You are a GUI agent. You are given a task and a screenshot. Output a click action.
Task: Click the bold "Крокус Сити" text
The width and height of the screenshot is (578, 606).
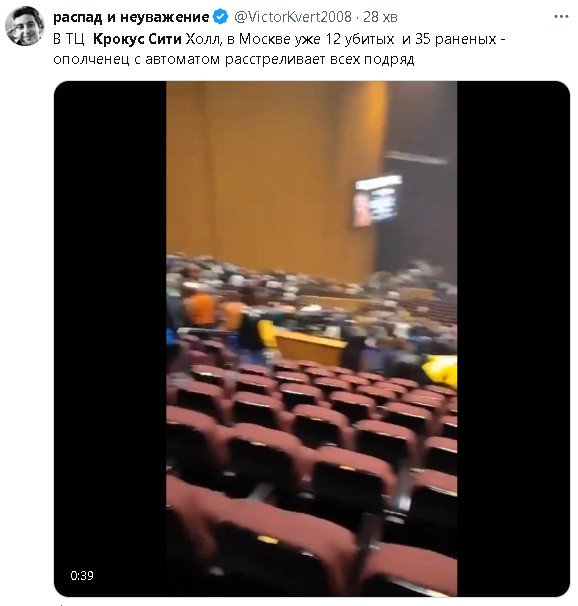point(137,39)
